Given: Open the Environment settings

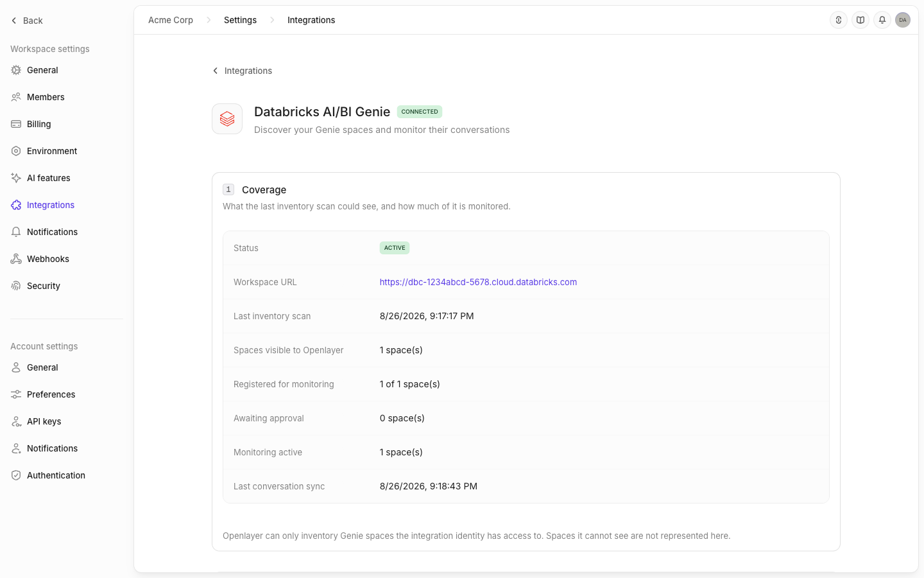Looking at the screenshot, I should (x=52, y=151).
